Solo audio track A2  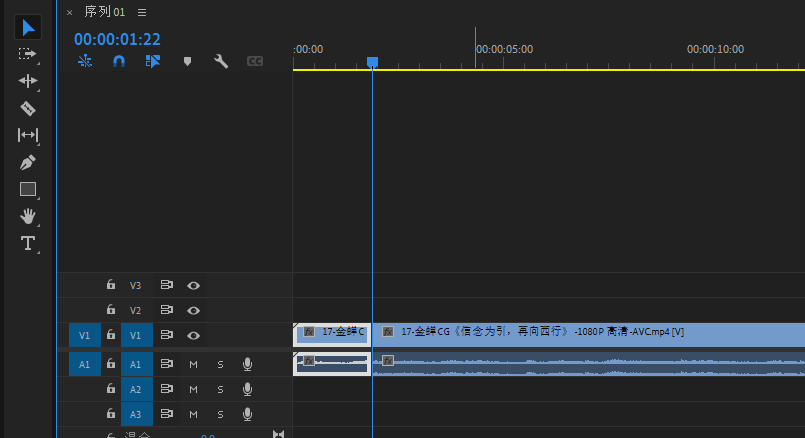220,389
